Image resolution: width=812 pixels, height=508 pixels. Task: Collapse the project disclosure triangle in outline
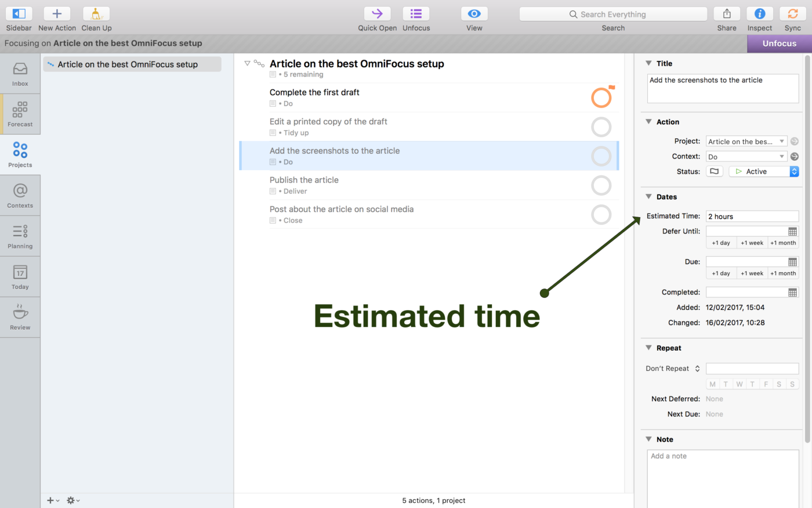247,63
